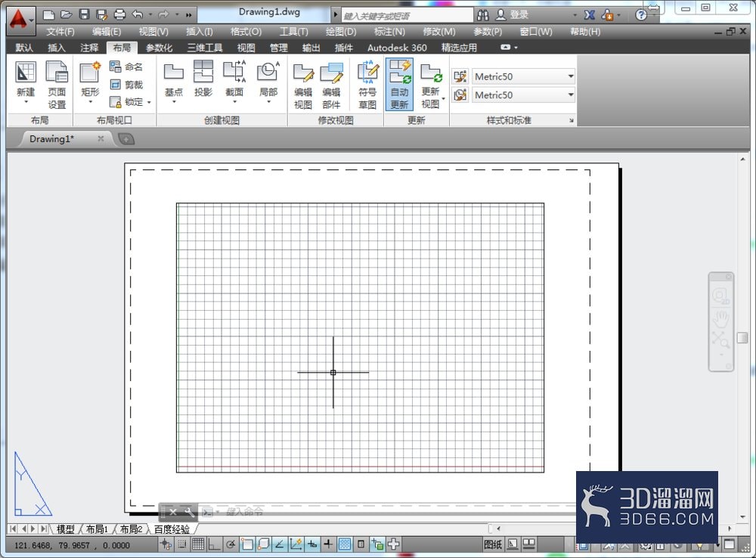This screenshot has height=558, width=756.
Task: Toggle Polar Tracking in the status bar
Action: (231, 544)
